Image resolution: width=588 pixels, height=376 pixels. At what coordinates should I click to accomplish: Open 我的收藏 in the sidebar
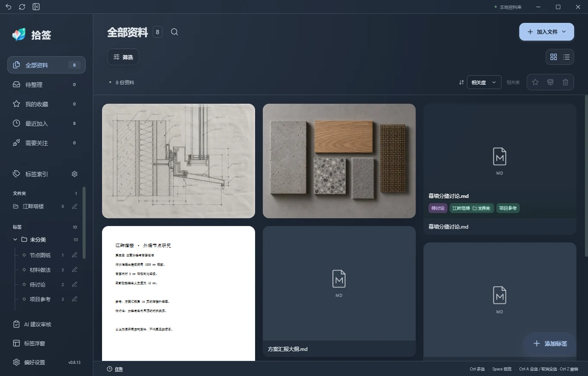[46, 104]
